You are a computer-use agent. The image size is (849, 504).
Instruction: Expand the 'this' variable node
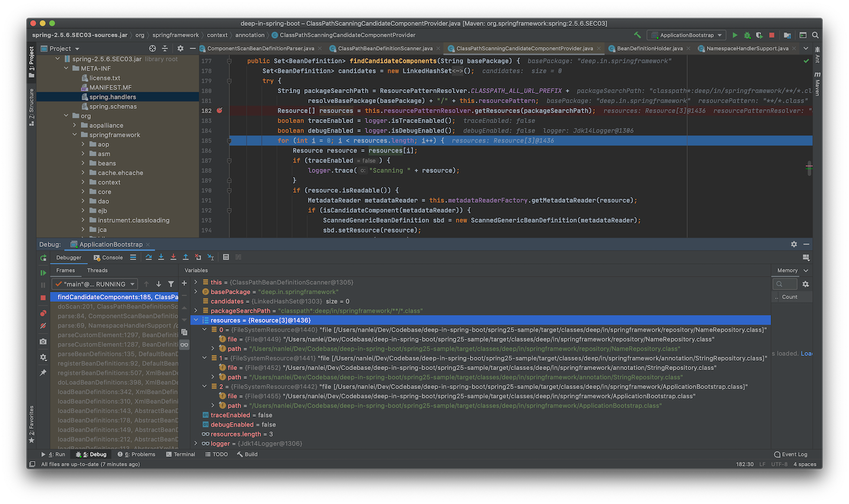pos(196,282)
